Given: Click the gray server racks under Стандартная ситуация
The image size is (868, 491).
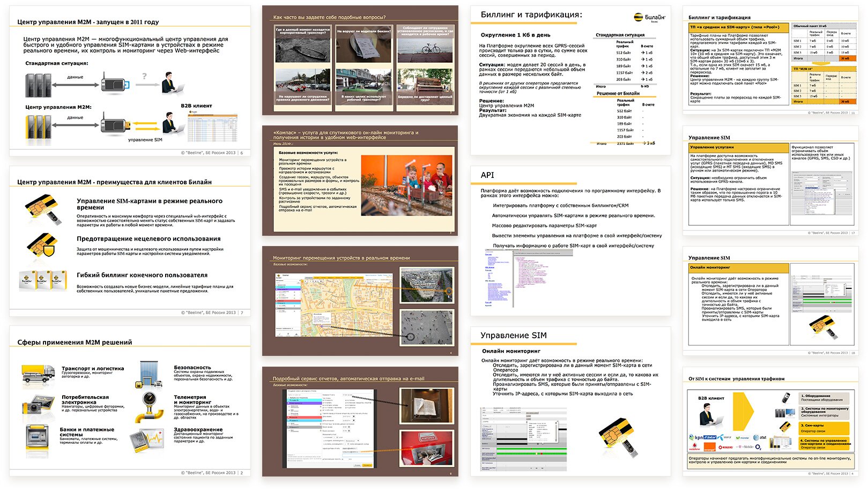Looking at the screenshot, I should coord(39,86).
